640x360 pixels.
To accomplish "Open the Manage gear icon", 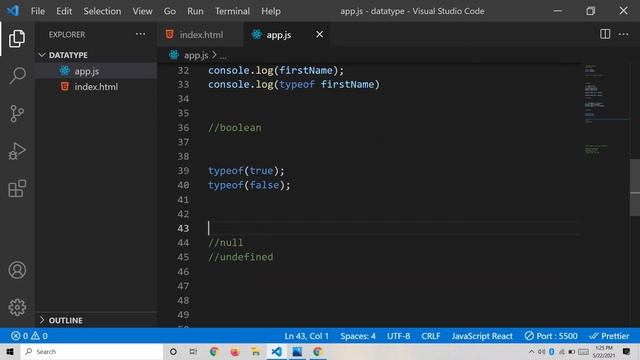I will 17,307.
